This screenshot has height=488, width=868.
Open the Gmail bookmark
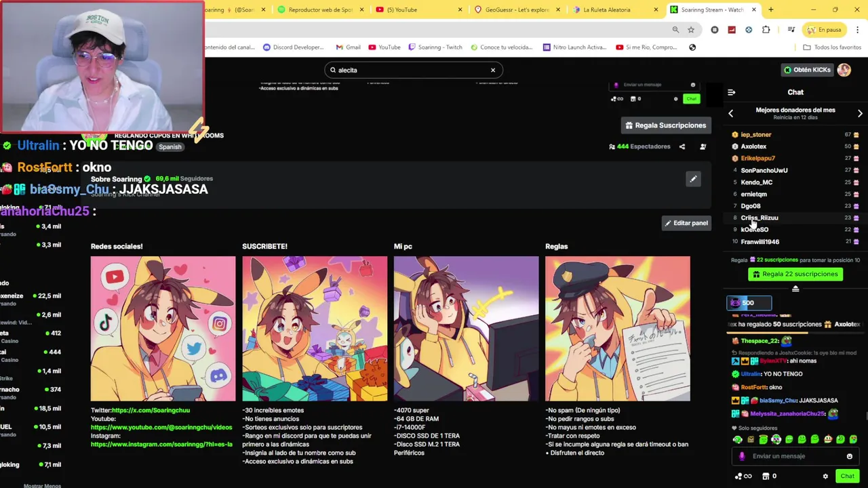point(348,47)
